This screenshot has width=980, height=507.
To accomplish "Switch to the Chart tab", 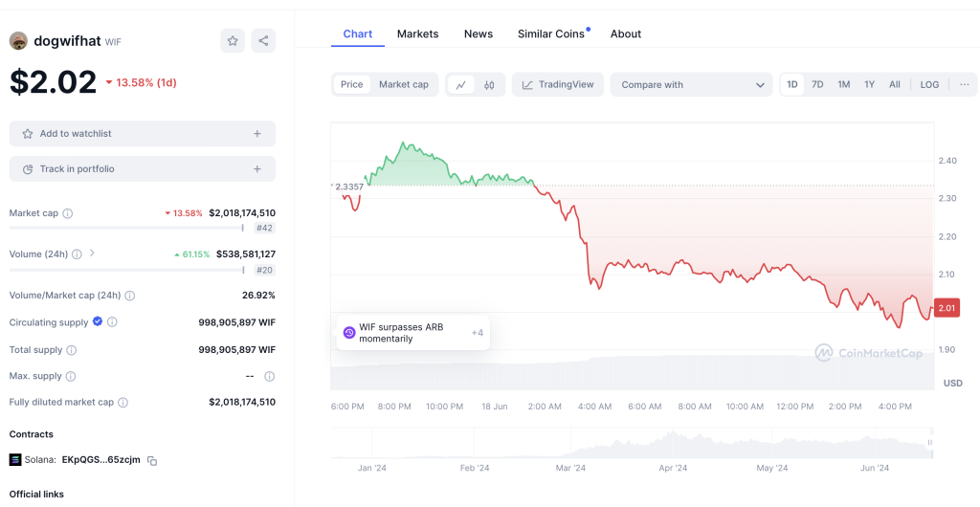I will pyautogui.click(x=358, y=33).
